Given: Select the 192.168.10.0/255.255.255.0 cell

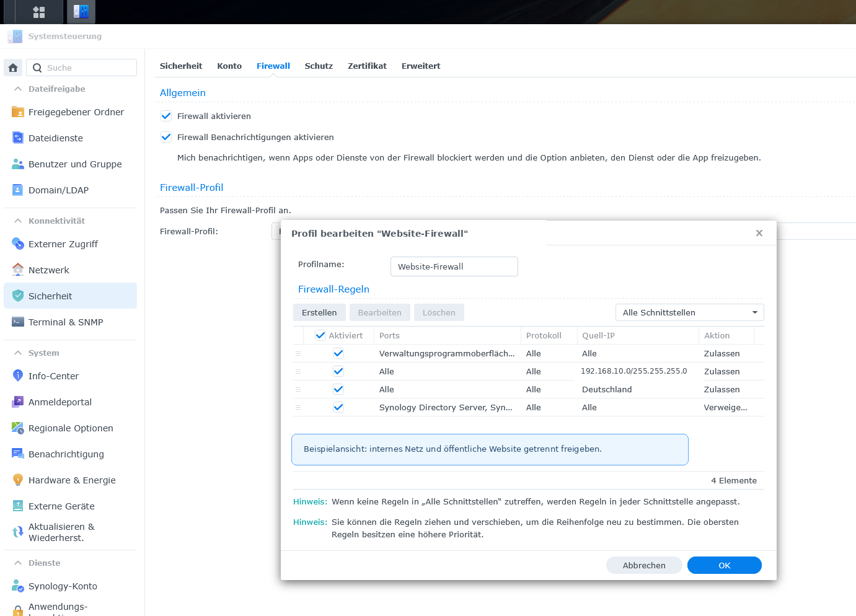Looking at the screenshot, I should point(634,371).
